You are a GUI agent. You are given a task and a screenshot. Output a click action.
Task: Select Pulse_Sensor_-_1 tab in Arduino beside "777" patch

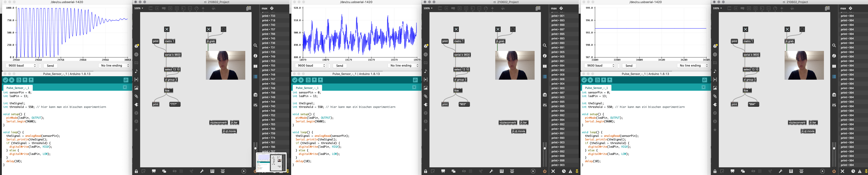click(18, 88)
